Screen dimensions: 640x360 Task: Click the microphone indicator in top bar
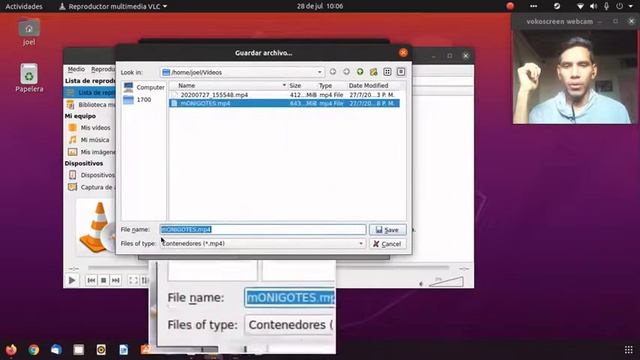click(x=607, y=6)
